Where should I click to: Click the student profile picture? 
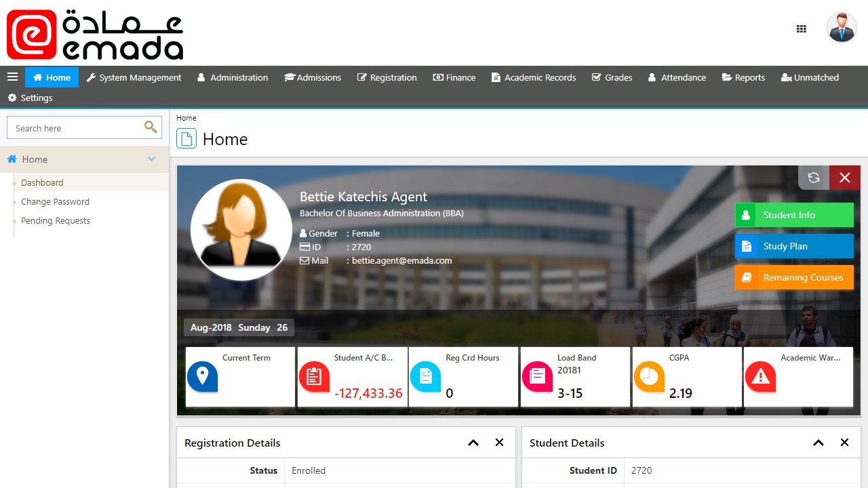241,230
